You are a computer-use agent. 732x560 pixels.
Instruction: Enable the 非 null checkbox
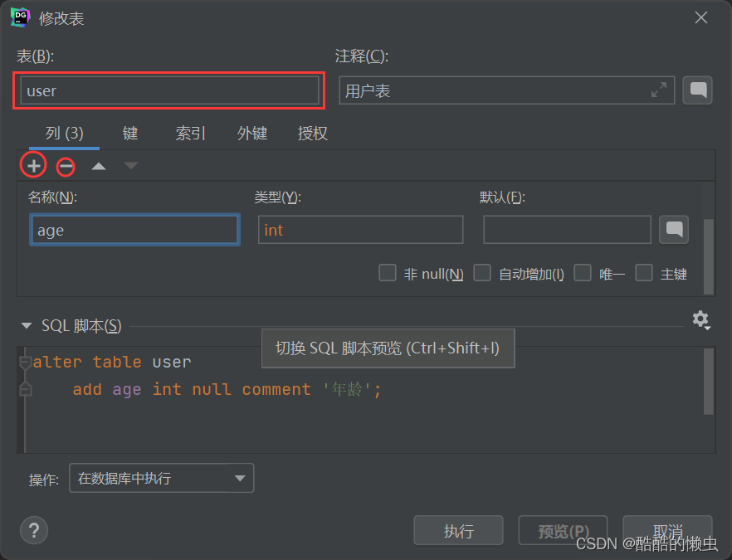pos(388,273)
